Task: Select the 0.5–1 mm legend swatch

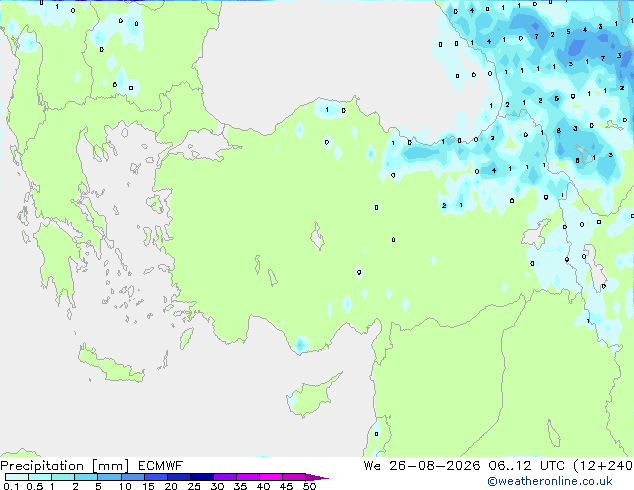Action: [x=40, y=477]
